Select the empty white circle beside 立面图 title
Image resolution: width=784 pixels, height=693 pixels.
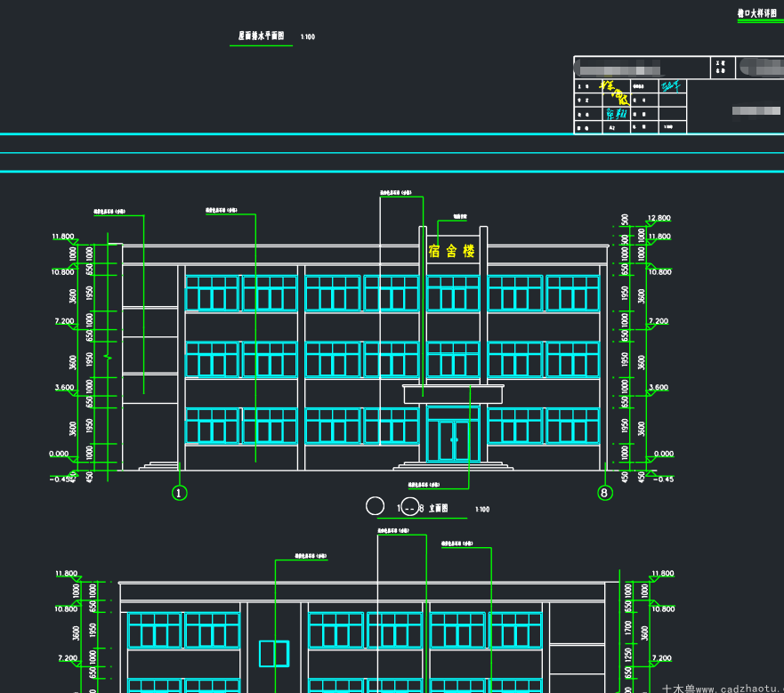click(x=375, y=506)
